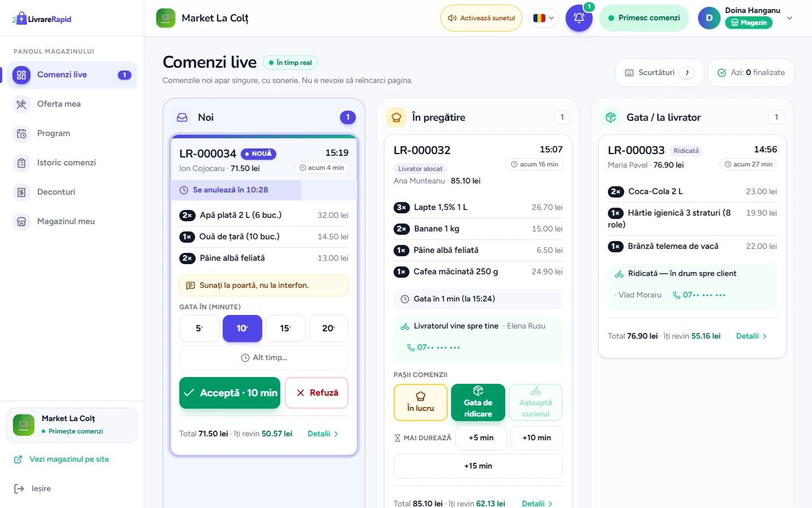Click the Market La Colț store icon in header

166,18
